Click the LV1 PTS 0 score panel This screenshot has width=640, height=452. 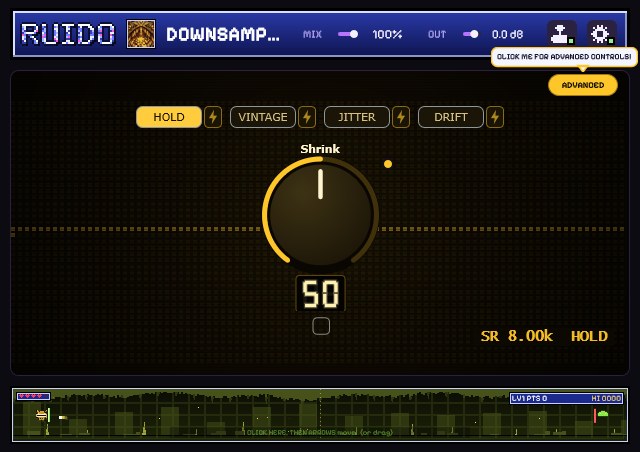[567, 398]
